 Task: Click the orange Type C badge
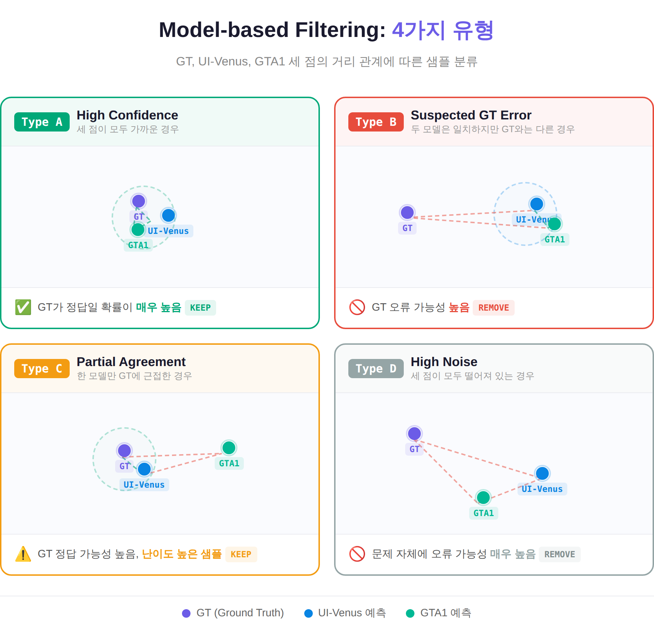42,369
